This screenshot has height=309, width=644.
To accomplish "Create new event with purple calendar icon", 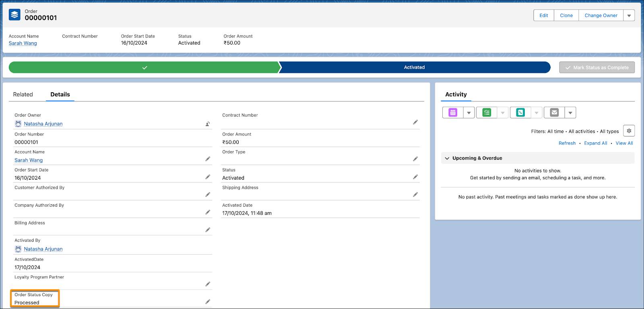I will 453,112.
